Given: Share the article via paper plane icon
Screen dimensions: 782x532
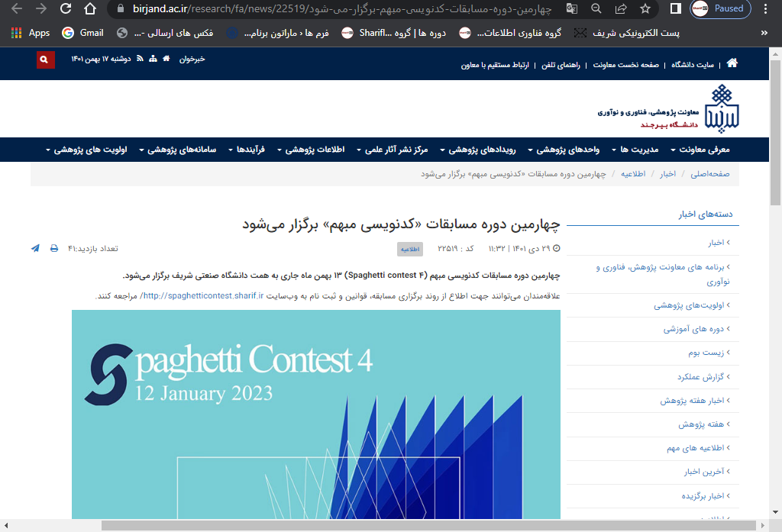Looking at the screenshot, I should pos(35,248).
